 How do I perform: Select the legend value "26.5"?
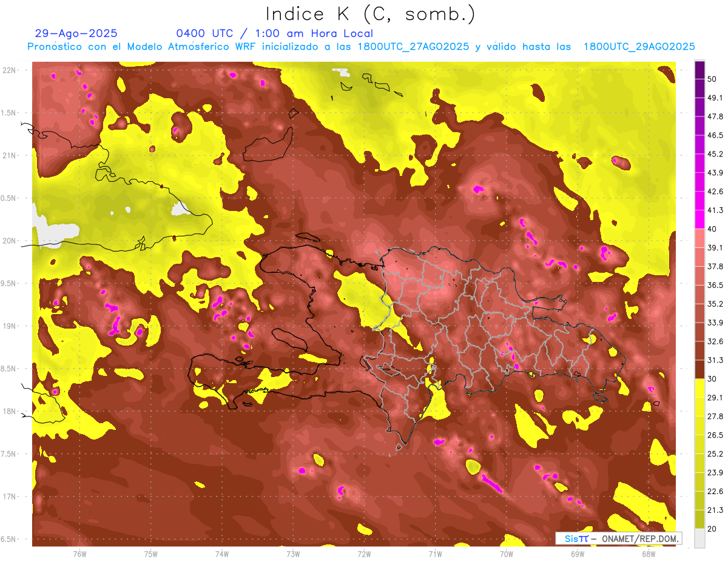coord(715,435)
